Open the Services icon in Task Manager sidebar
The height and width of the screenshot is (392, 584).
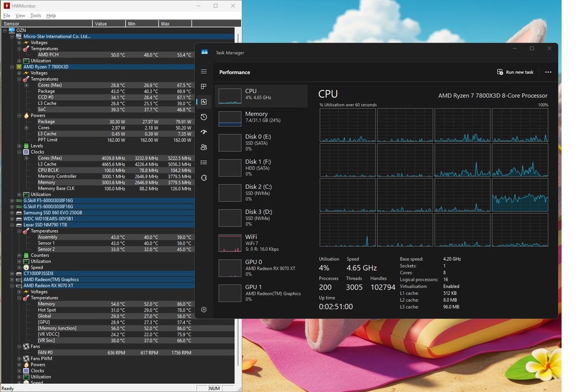[204, 178]
